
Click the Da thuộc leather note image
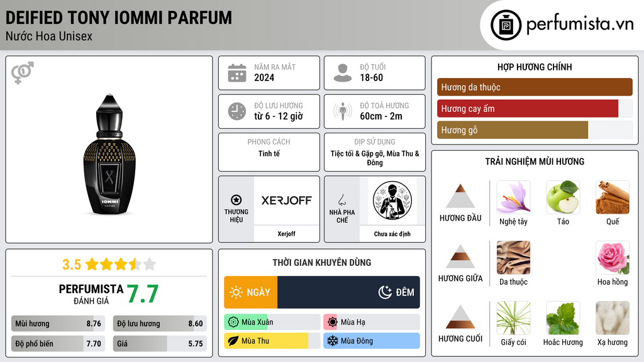[x=513, y=258]
